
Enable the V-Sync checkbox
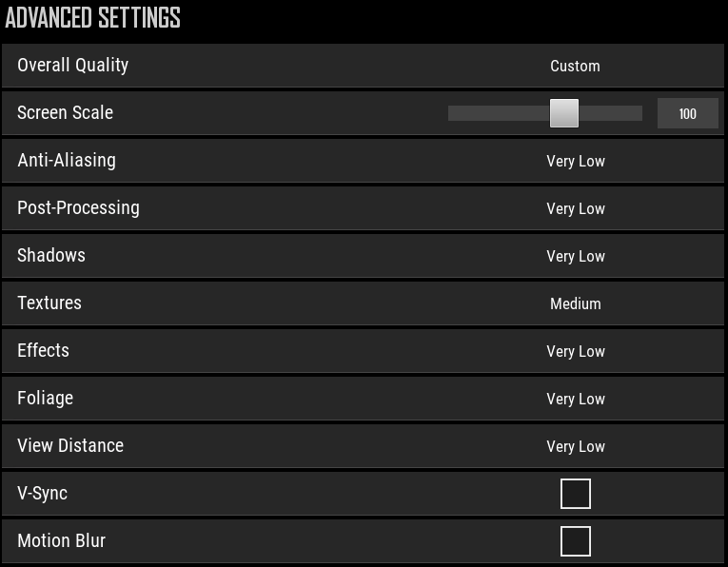(x=576, y=494)
